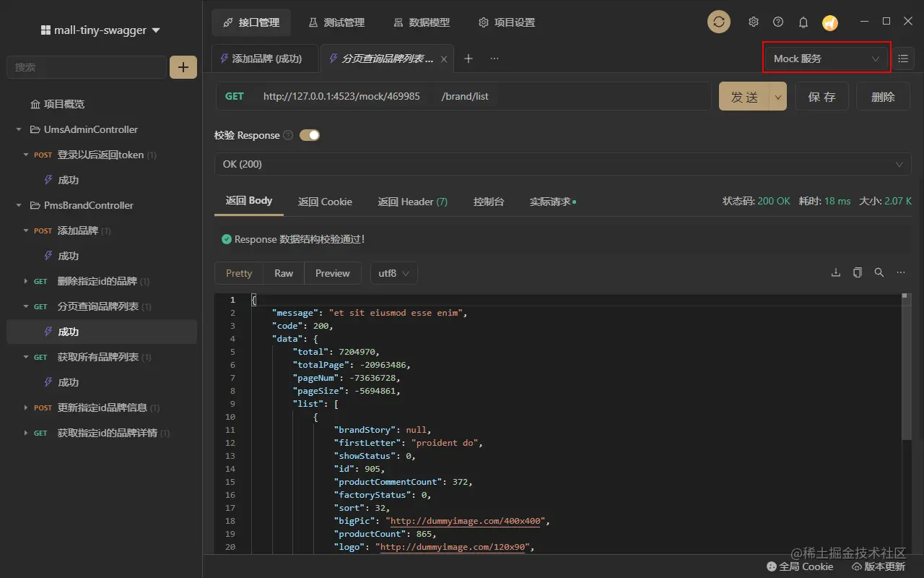Image resolution: width=924 pixels, height=578 pixels.
Task: Open the list menu icon beside Mock 服务
Action: click(x=903, y=59)
